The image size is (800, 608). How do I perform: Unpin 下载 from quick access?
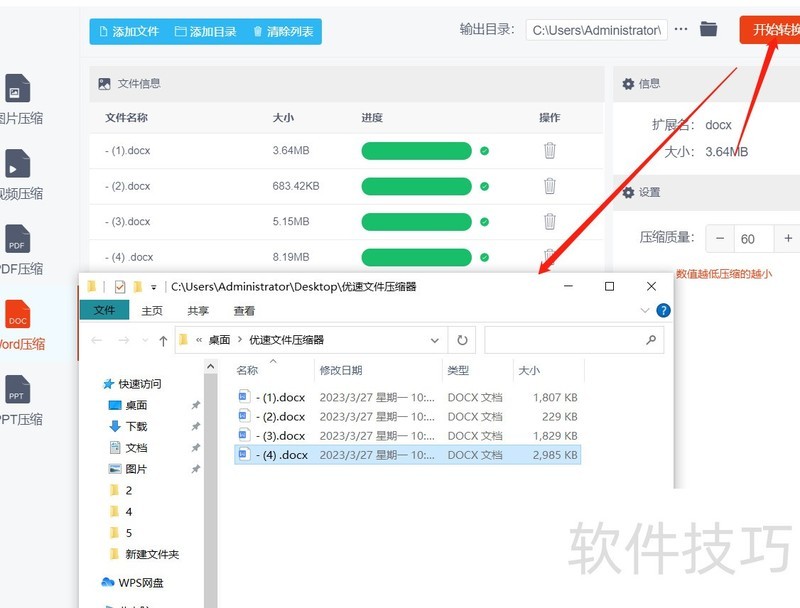195,427
